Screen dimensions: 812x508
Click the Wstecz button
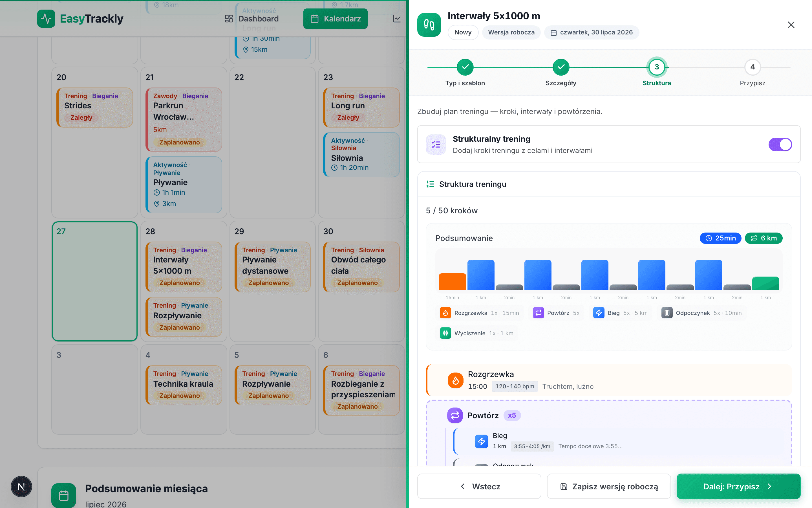[x=479, y=486]
